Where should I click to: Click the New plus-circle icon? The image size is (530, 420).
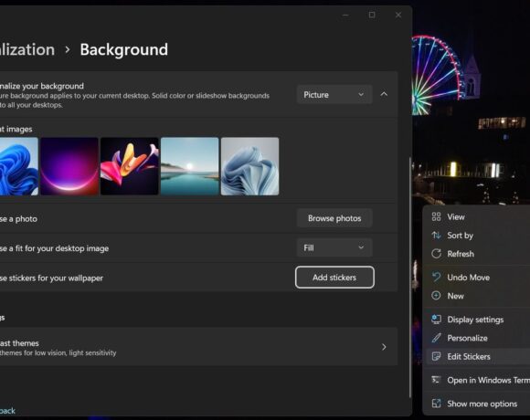[x=436, y=296]
